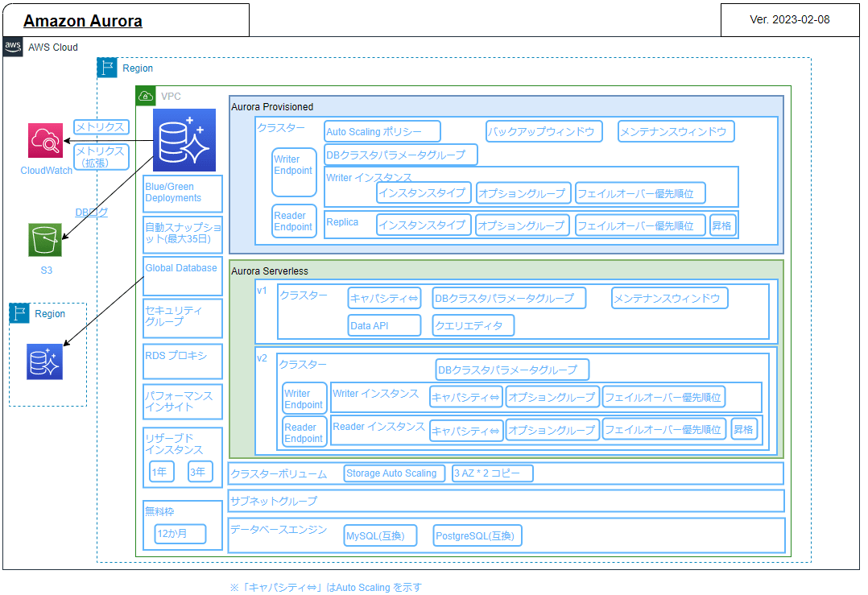Click the Ver. 2023-02-08 version box
This screenshot has height=595, width=868.
click(790, 20)
